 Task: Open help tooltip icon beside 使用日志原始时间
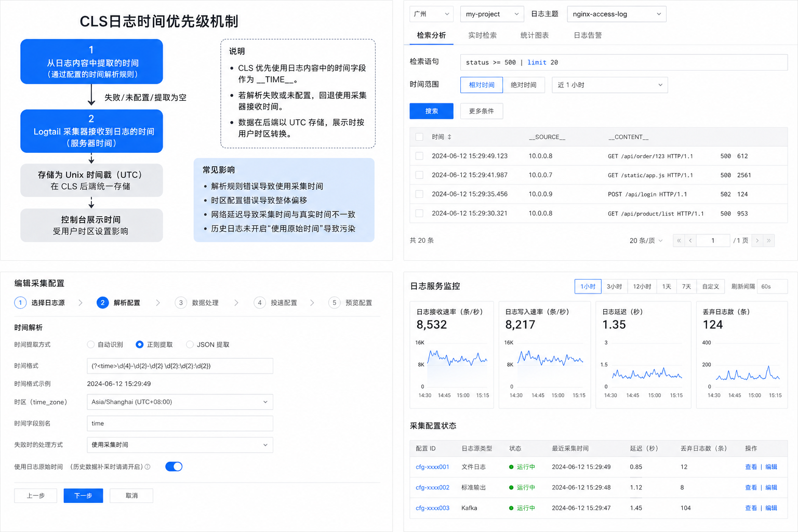click(148, 467)
